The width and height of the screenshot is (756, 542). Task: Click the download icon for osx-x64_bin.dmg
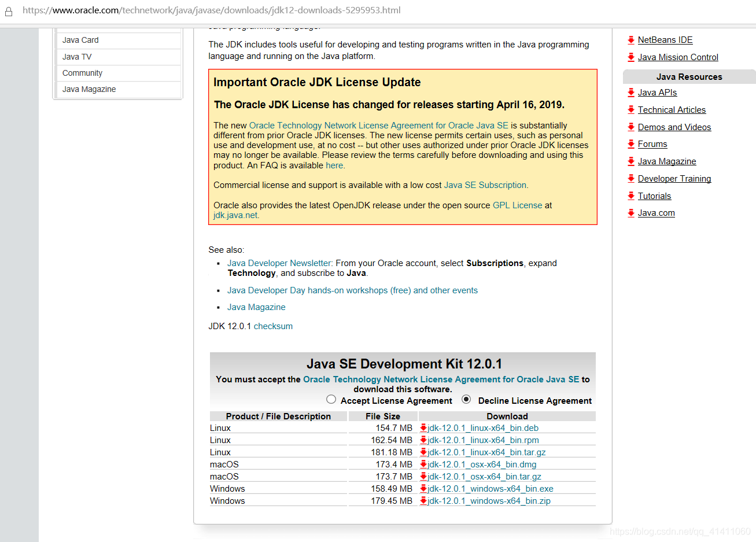(423, 464)
